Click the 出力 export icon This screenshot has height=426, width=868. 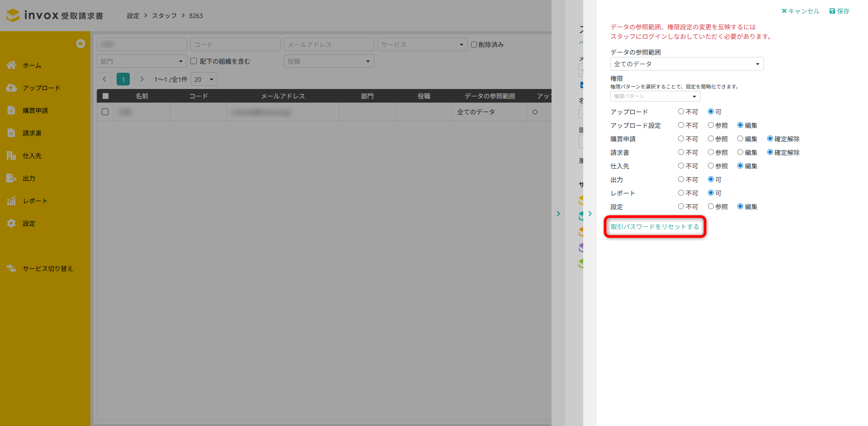tap(11, 178)
